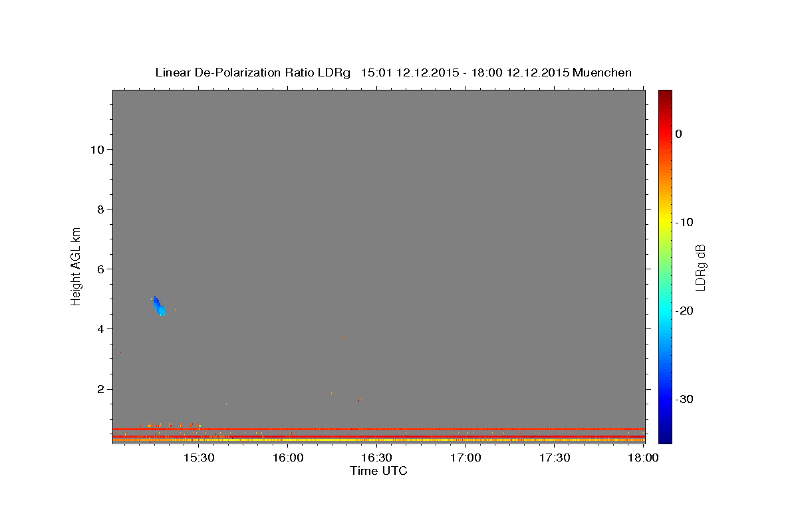The height and width of the screenshot is (532, 798).
Task: Click the colorbar tick label -30
Action: click(x=685, y=399)
